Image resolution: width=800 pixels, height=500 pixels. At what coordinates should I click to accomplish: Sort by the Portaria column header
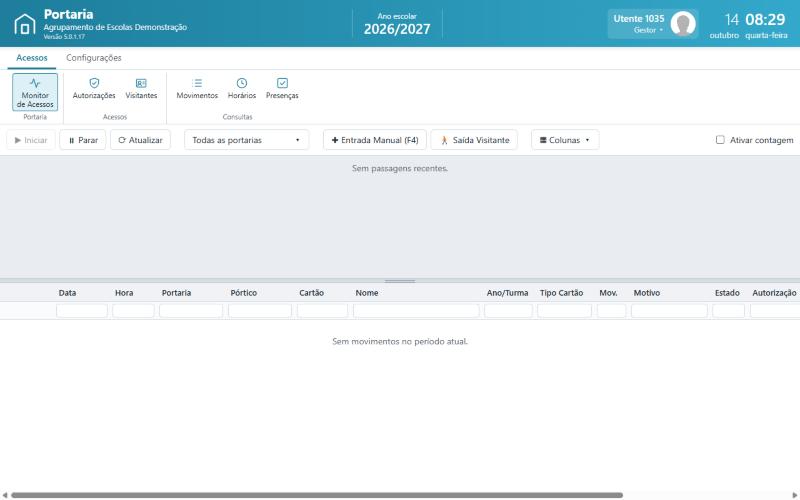[x=177, y=293]
